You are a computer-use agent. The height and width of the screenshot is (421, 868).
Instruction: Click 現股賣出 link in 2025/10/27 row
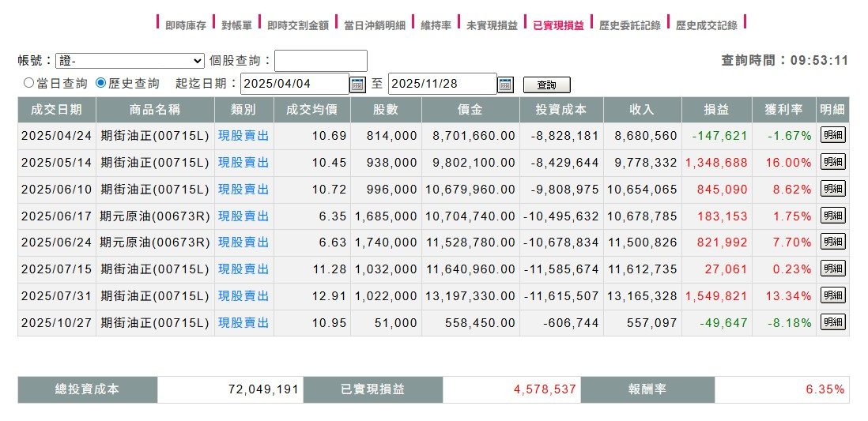pyautogui.click(x=243, y=322)
